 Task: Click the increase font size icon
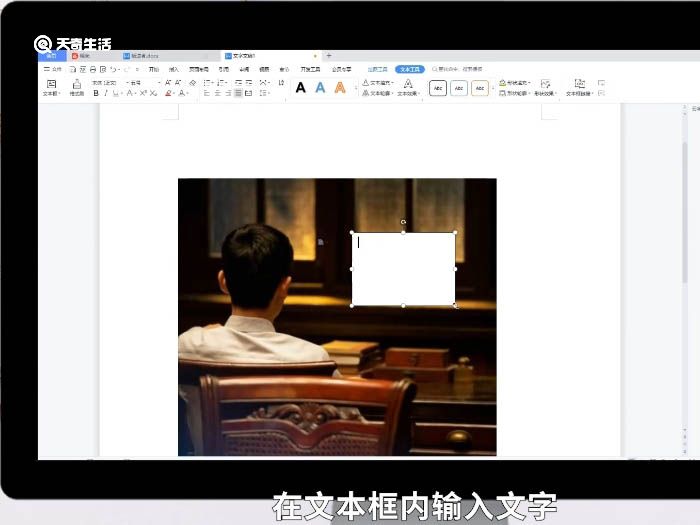coord(168,83)
